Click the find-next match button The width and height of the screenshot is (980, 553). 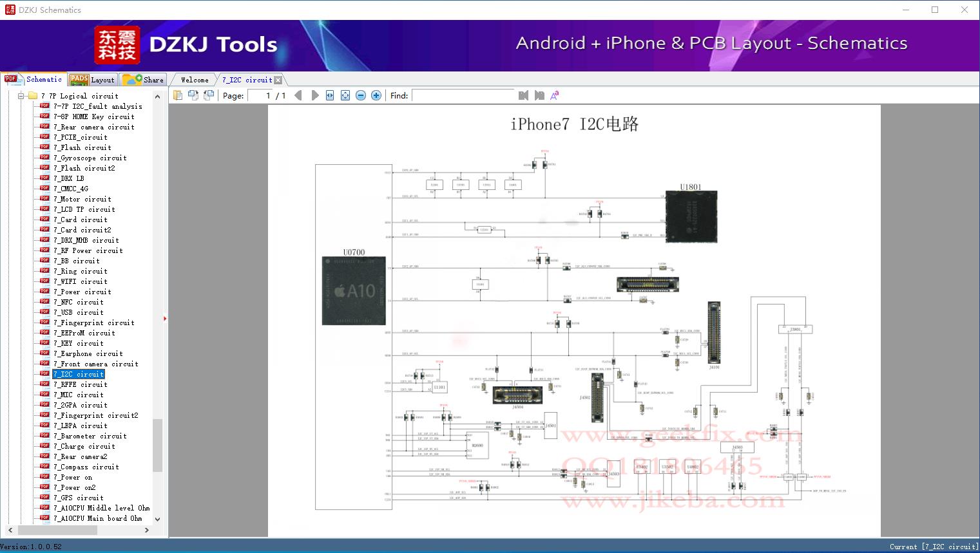coord(540,95)
